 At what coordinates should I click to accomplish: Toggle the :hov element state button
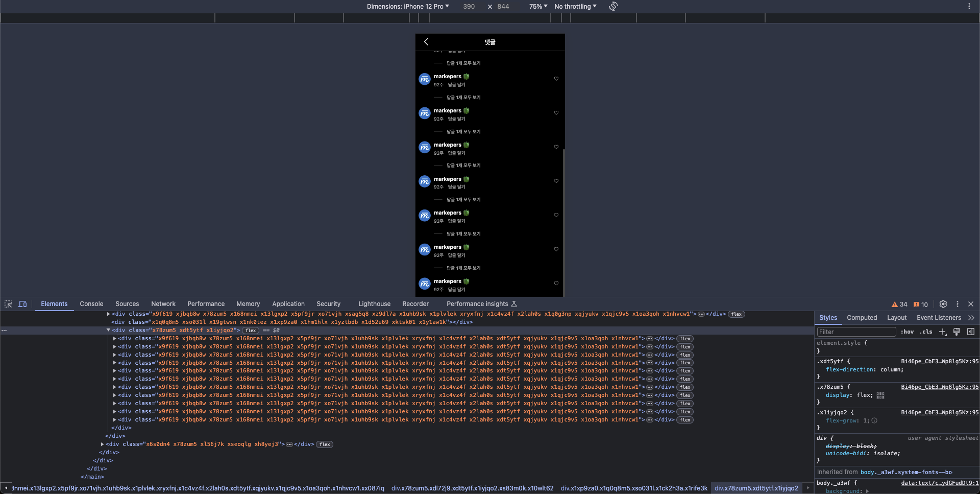click(x=907, y=332)
